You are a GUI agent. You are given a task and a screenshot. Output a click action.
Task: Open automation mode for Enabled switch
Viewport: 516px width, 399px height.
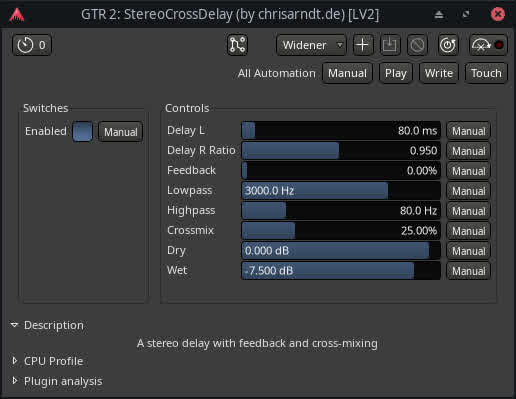pyautogui.click(x=121, y=132)
